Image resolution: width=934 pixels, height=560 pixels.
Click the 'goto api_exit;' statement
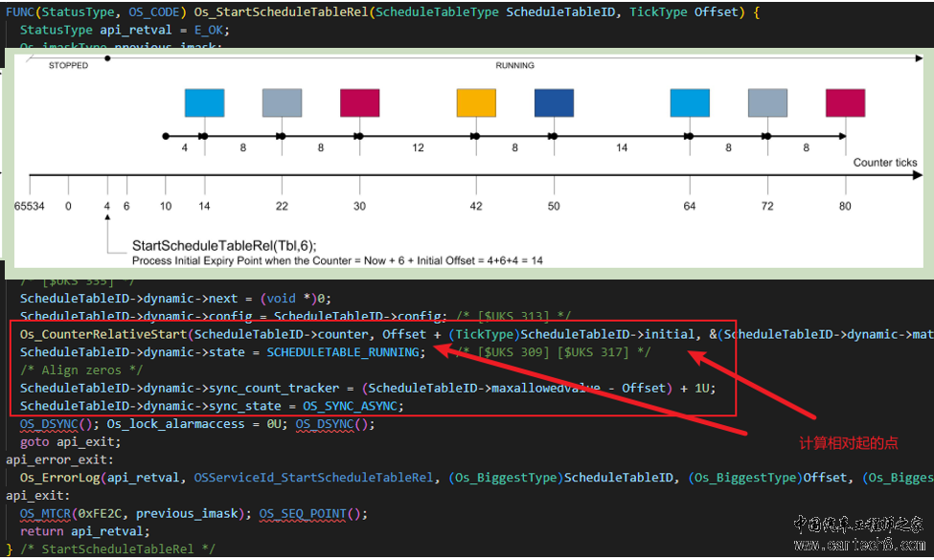click(x=70, y=441)
